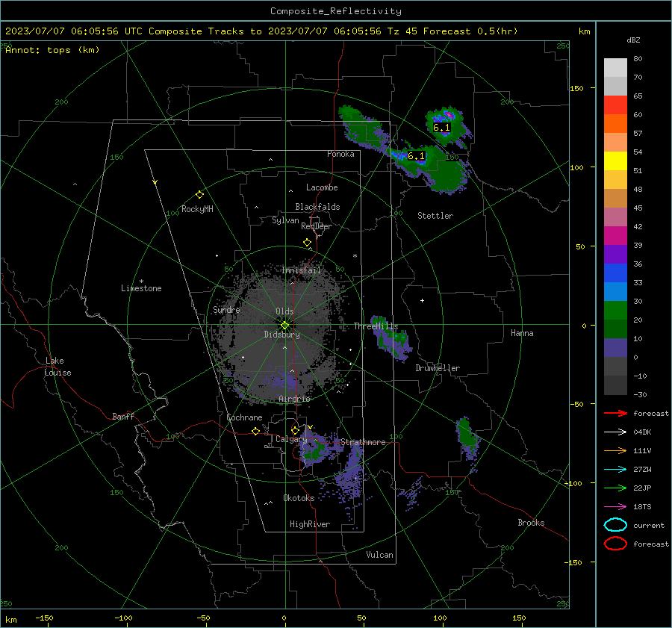Click the -150 tick on bottom km axis
Screen dimensions: 672x628
44,618
